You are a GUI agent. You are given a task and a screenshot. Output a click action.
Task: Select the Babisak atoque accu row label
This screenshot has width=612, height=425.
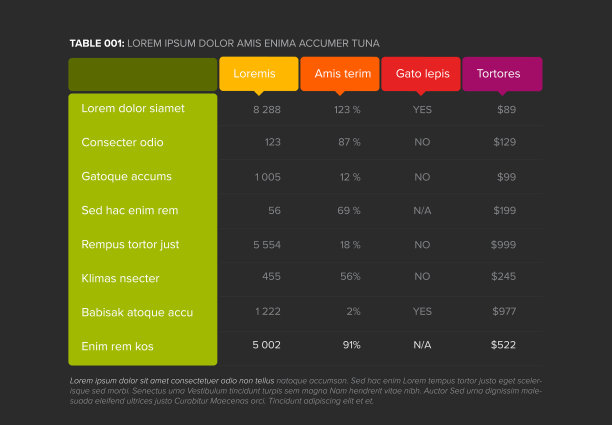(x=137, y=313)
